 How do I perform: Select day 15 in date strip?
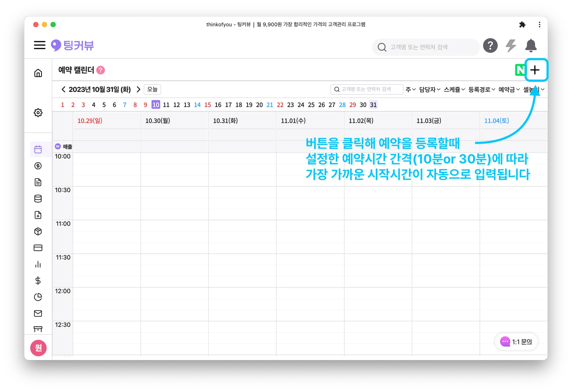click(208, 105)
